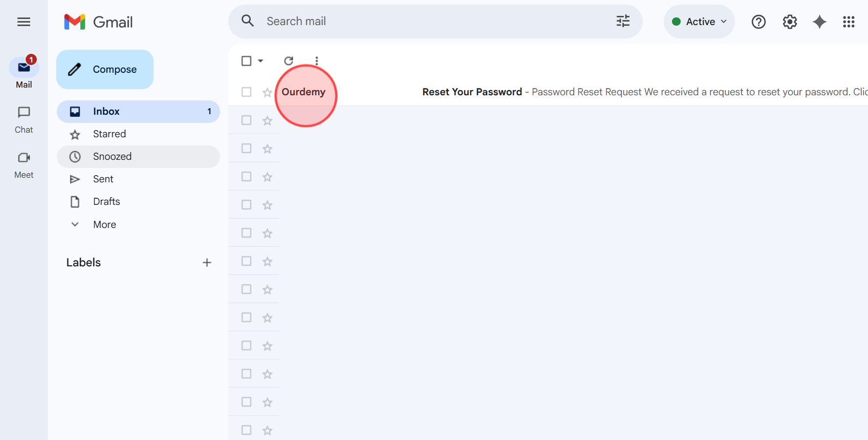
Task: Open the Gemini AI icon
Action: click(x=819, y=22)
